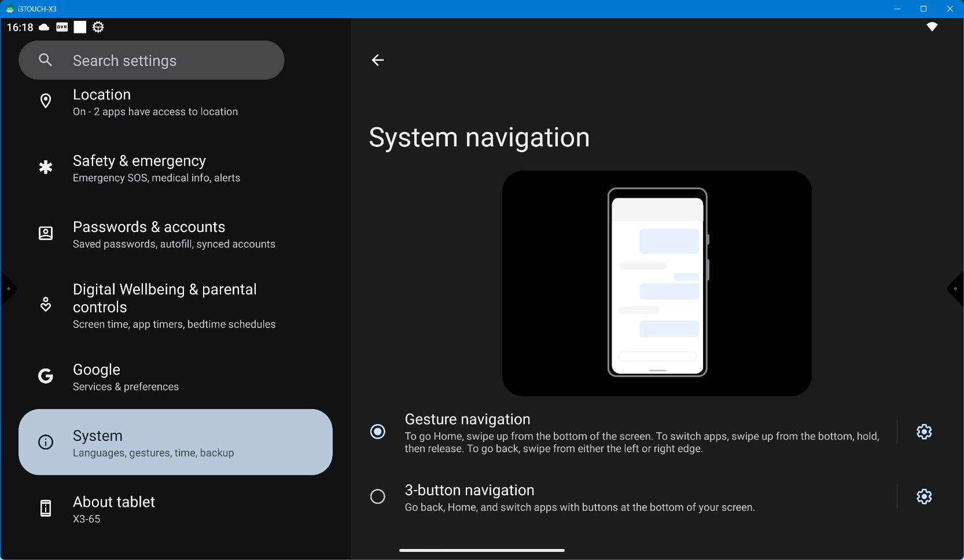Expand the right edge side handle

point(956,288)
